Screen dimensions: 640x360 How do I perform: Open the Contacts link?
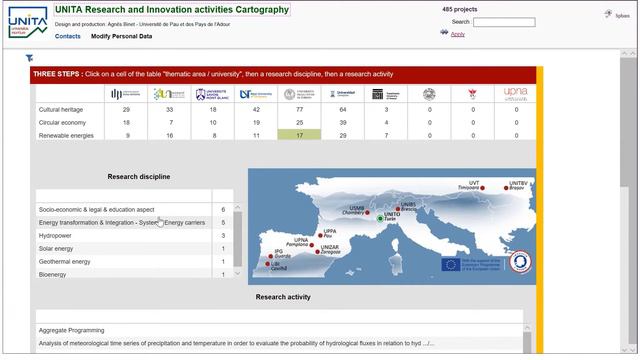[x=68, y=36]
